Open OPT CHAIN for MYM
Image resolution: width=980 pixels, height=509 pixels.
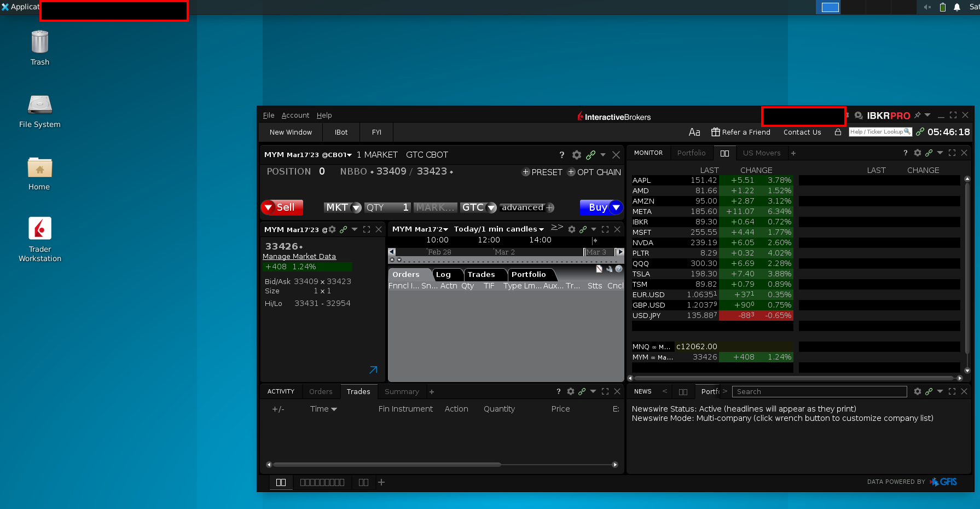594,172
